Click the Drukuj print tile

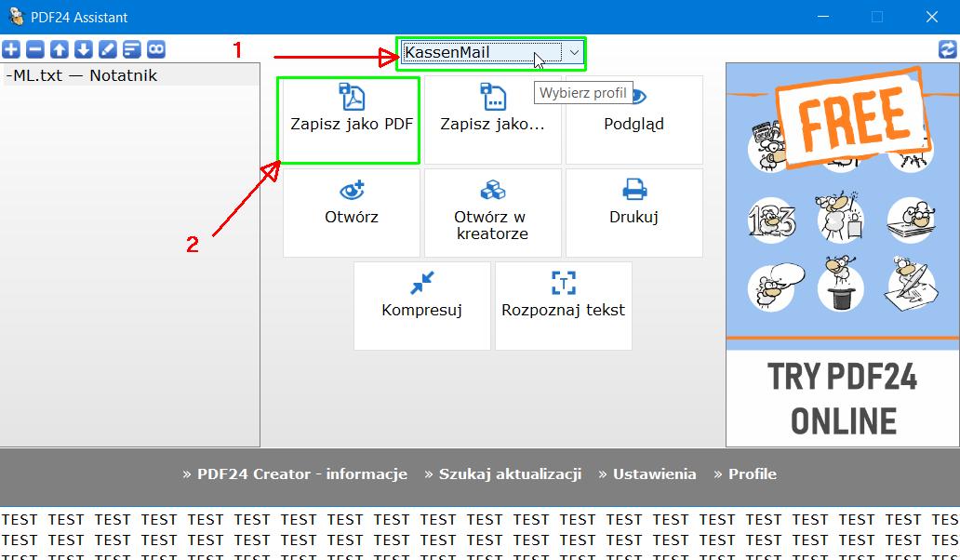634,213
